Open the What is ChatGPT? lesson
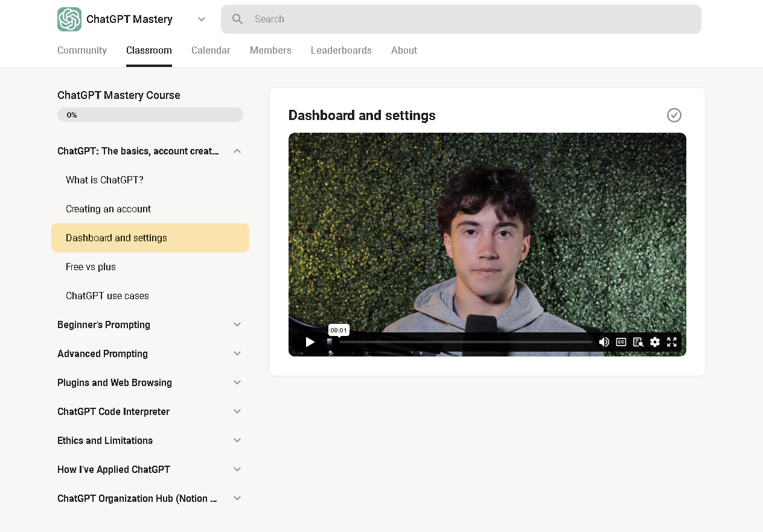 150,180
